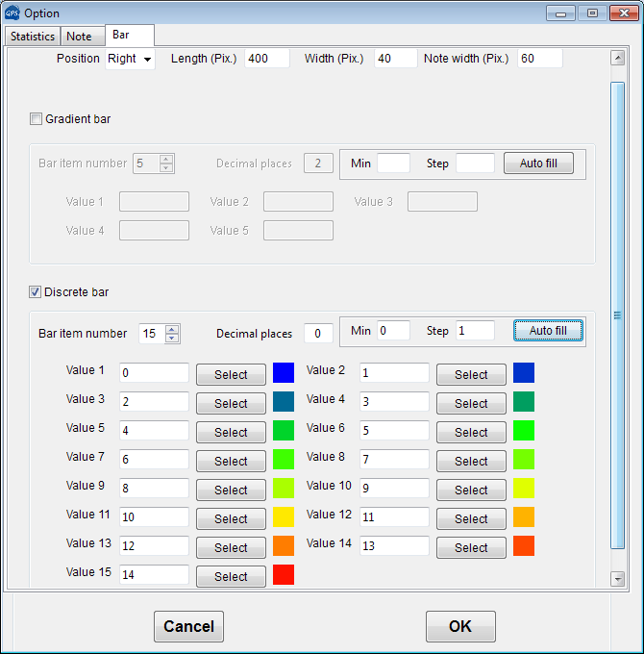Click Select button for Value 2
644x654 pixels.
tap(471, 375)
